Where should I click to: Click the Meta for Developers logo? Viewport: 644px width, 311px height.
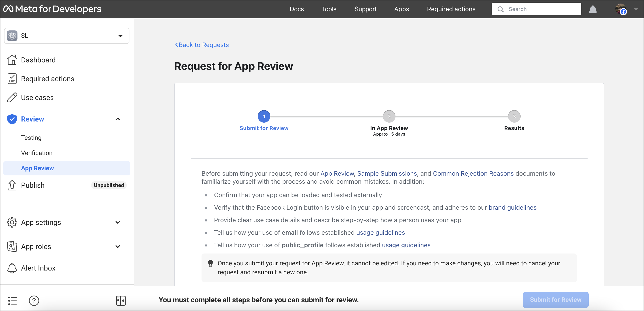(x=52, y=9)
